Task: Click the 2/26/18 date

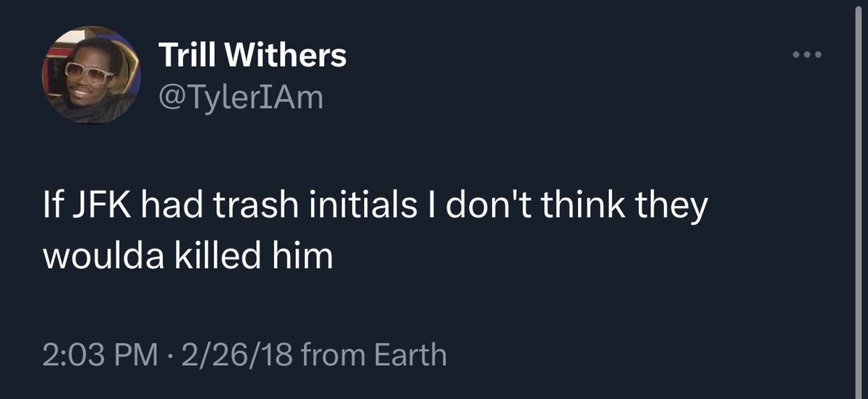Action: [231, 355]
